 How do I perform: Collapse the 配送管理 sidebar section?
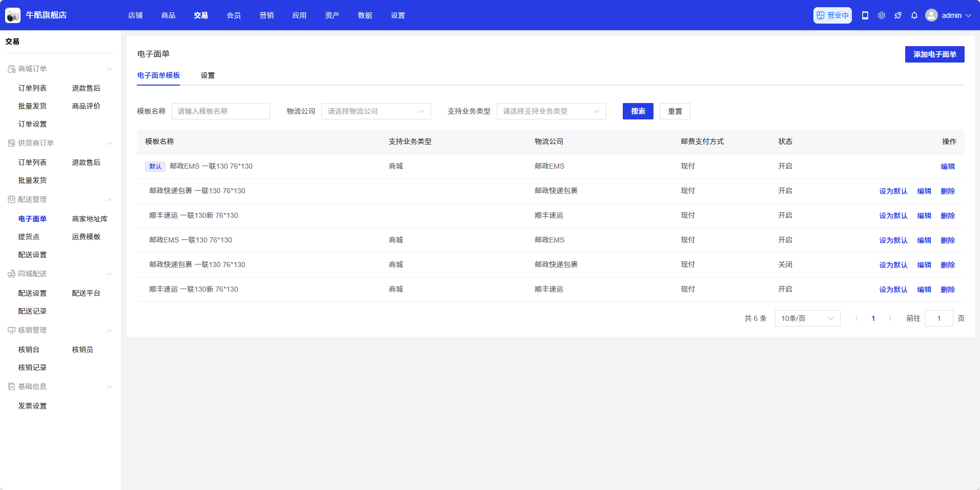click(x=110, y=200)
